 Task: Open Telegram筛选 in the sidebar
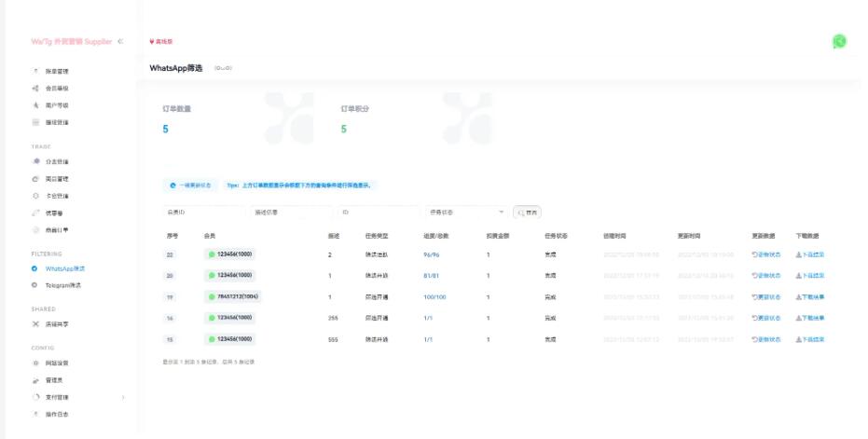pos(62,285)
